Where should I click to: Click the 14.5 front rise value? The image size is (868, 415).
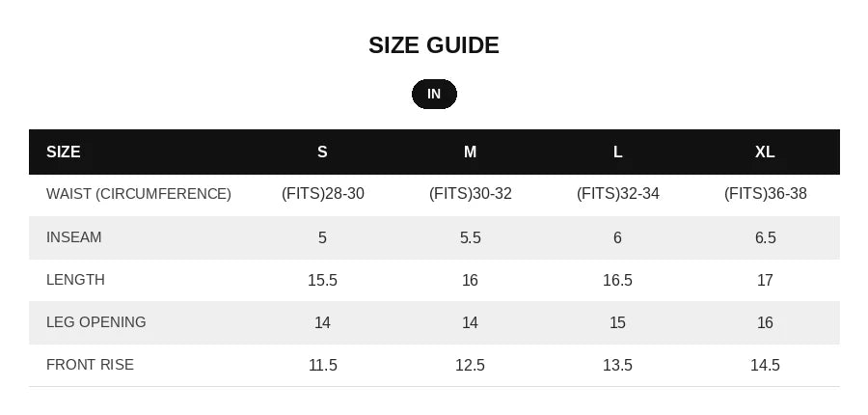pos(765,365)
